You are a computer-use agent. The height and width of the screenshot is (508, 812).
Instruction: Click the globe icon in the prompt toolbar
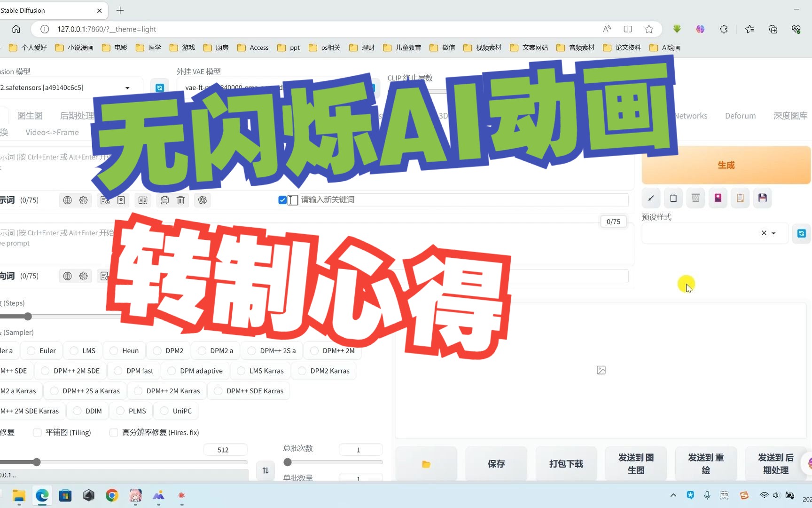[68, 200]
